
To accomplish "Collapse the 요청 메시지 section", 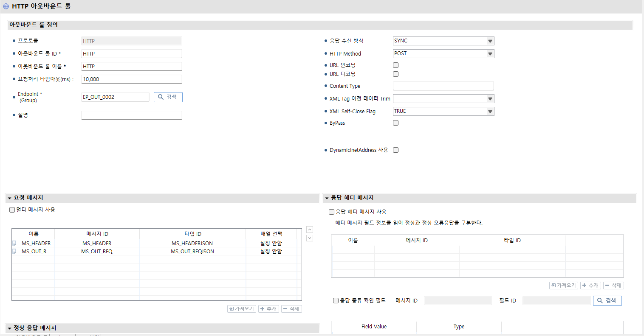I will click(x=8, y=198).
